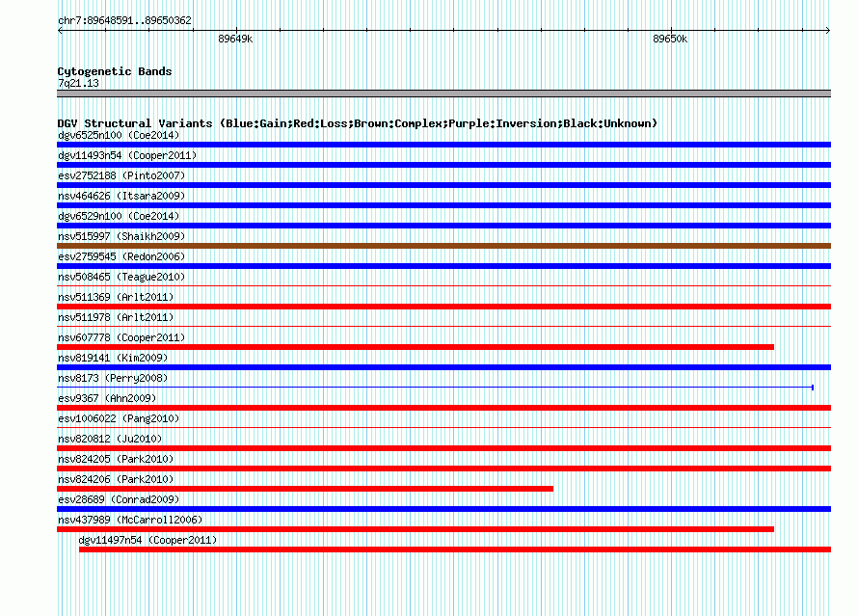Open the dgv11493n54 (Cooper2011) label
The image size is (858, 616).
click(x=127, y=155)
